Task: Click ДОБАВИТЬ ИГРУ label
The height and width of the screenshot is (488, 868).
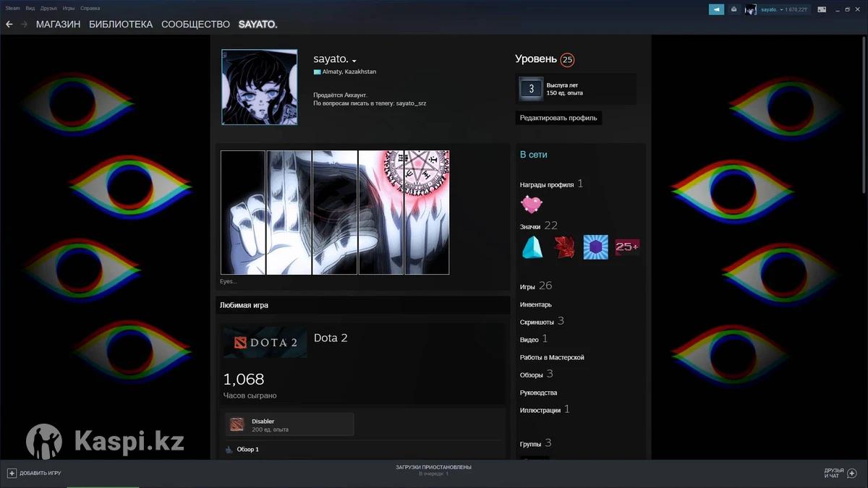Action: click(x=40, y=474)
